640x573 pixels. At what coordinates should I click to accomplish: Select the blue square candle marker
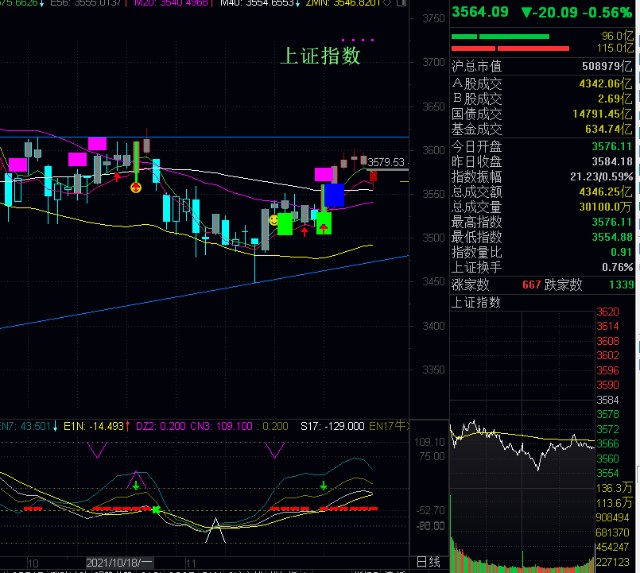[x=334, y=195]
